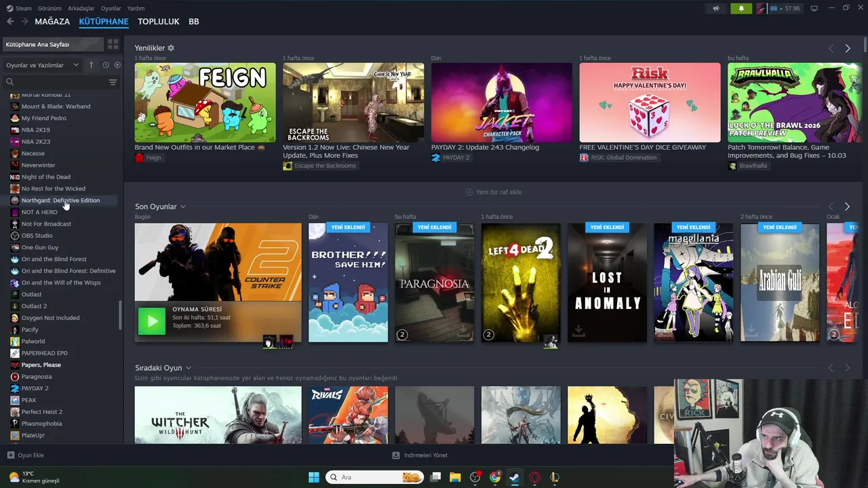Open Google Chrome from the taskbar
The width and height of the screenshot is (868, 488).
click(x=495, y=477)
